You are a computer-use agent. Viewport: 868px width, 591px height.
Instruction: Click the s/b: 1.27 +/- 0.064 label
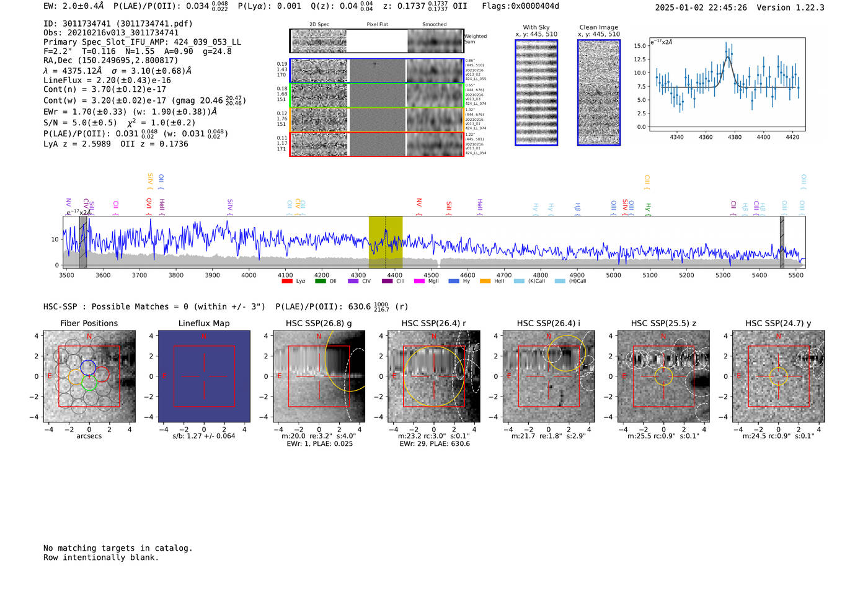204,436
